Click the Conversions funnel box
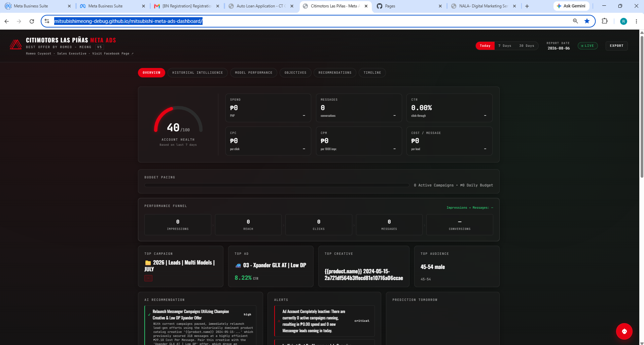644x345 pixels. [x=460, y=225]
